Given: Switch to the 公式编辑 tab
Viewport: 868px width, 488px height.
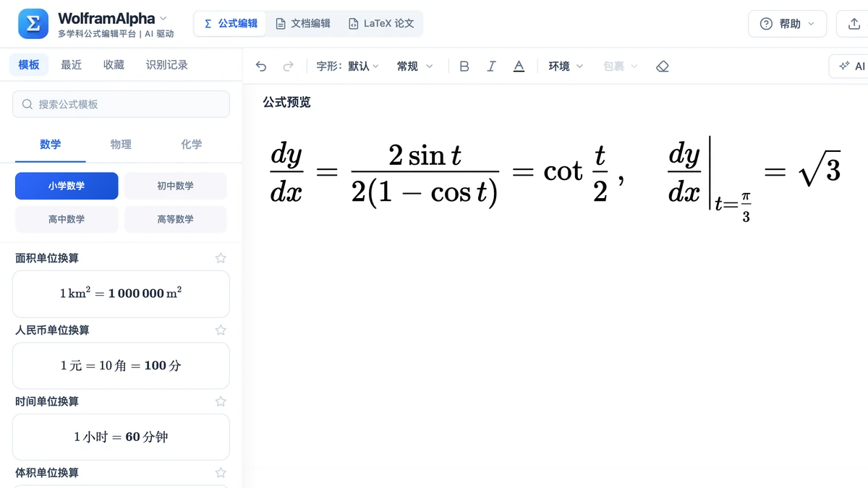Looking at the screenshot, I should pos(231,24).
